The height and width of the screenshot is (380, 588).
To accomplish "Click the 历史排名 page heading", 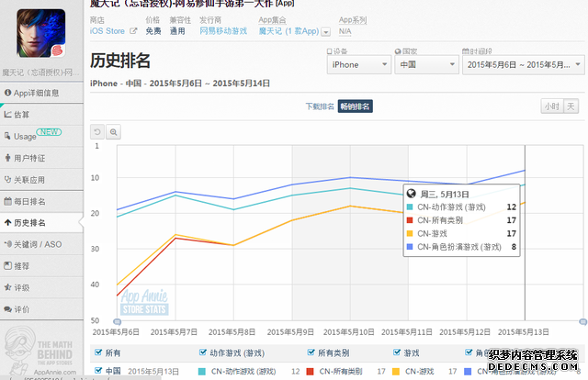I will coord(120,61).
